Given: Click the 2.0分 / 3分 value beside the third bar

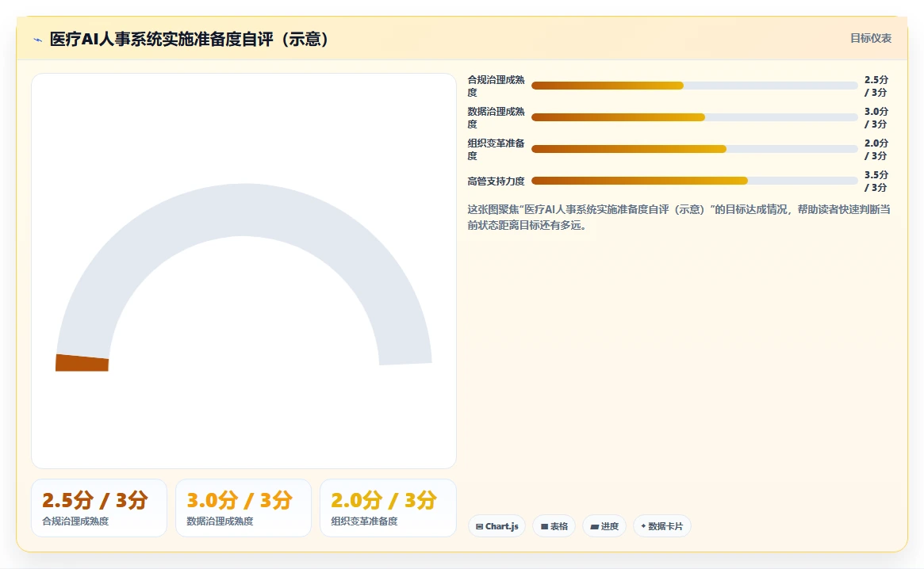Looking at the screenshot, I should (876, 150).
